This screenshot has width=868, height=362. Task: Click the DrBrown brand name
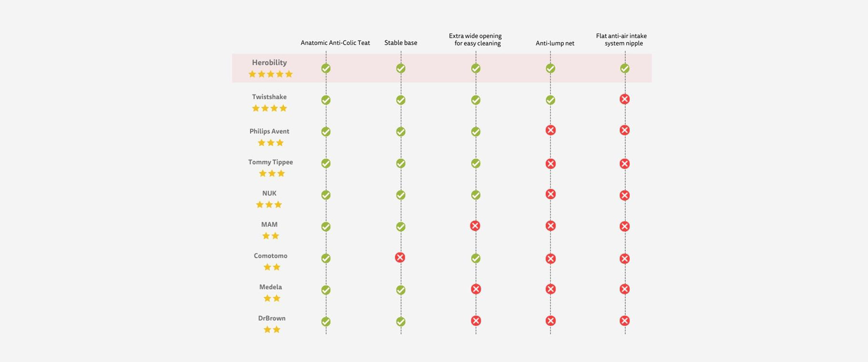coord(271,318)
